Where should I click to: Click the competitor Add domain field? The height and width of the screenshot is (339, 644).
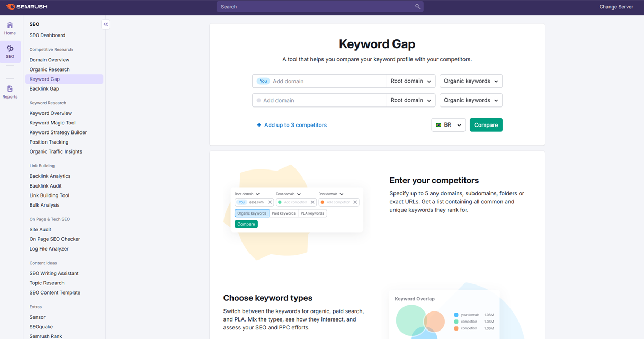tap(323, 100)
